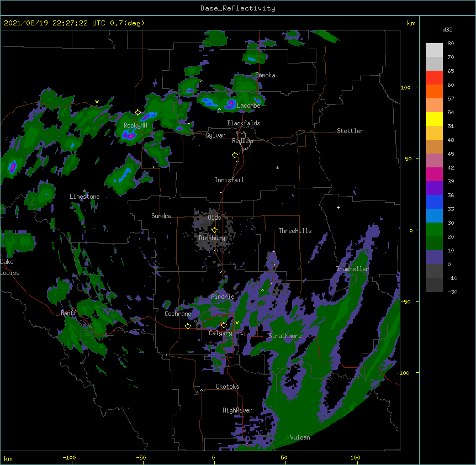Click the Strathmore town label
The image size is (476, 465).
(x=285, y=336)
